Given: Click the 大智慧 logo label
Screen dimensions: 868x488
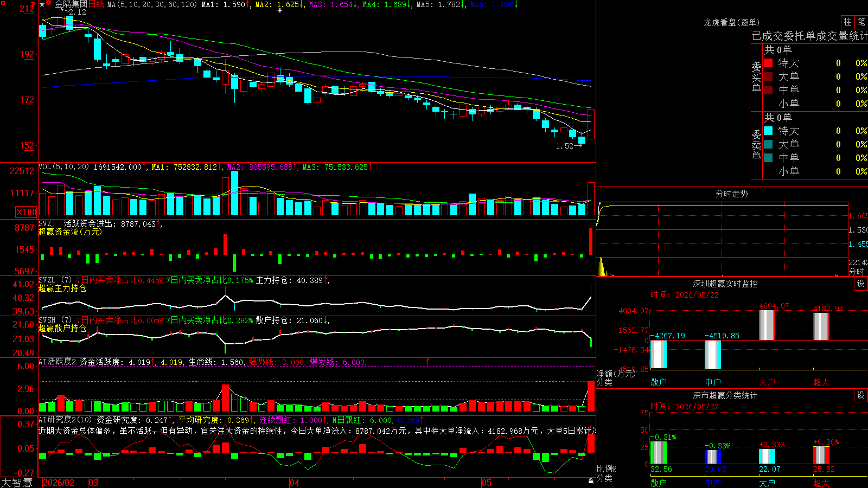Looking at the screenshot, I should click(x=17, y=482).
